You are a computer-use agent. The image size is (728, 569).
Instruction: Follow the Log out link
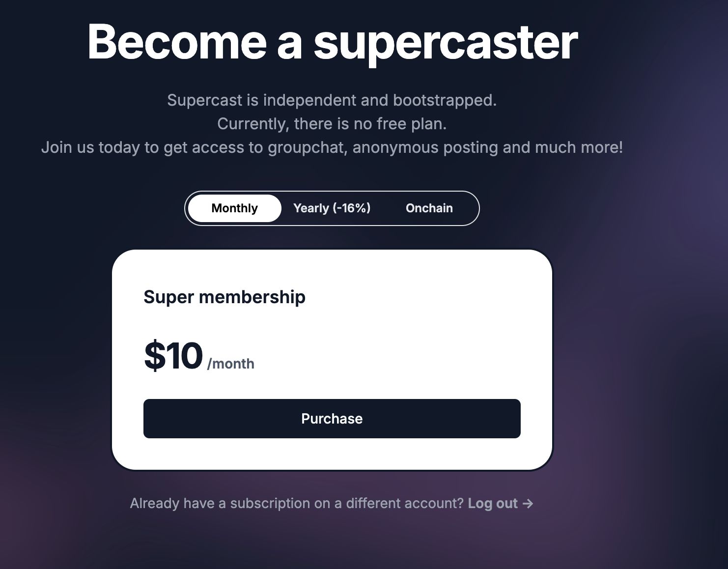(x=492, y=503)
